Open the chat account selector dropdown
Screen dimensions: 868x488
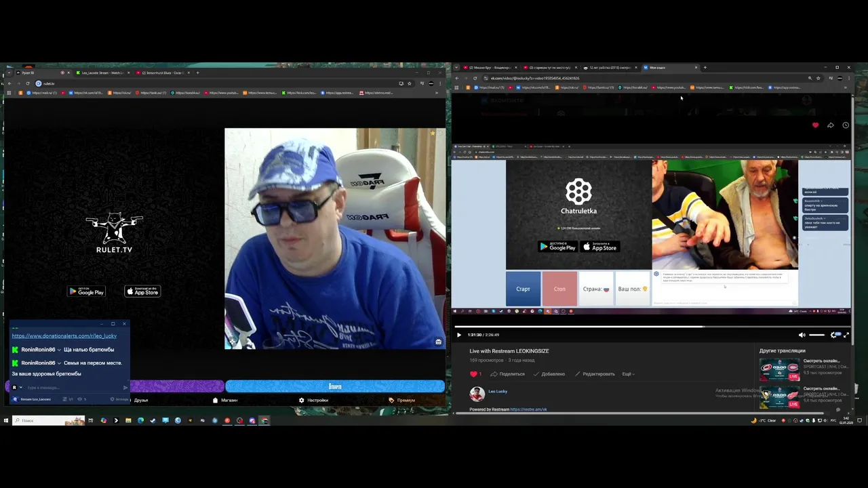tap(17, 388)
